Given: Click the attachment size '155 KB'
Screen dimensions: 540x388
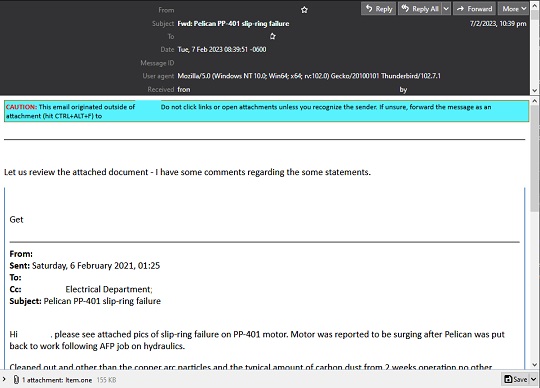Looking at the screenshot, I should point(106,380).
